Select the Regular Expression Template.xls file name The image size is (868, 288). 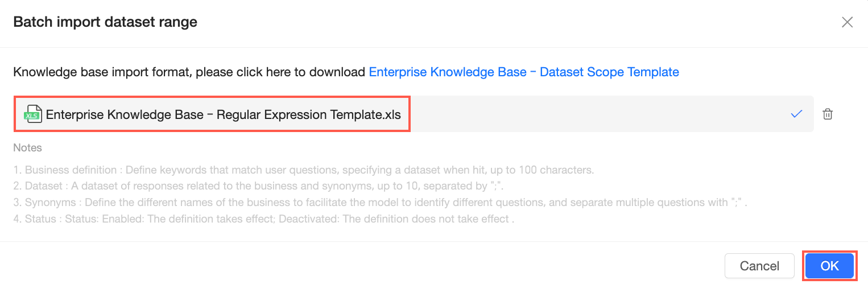[x=223, y=114]
